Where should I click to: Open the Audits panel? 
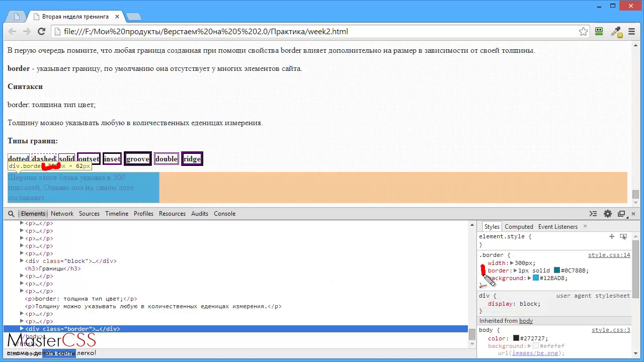[x=200, y=214]
